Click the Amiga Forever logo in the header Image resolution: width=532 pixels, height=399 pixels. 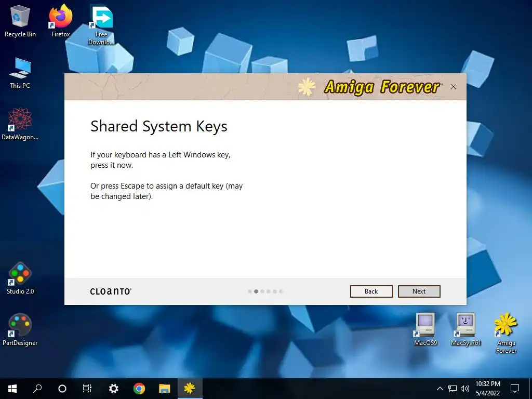[370, 87]
